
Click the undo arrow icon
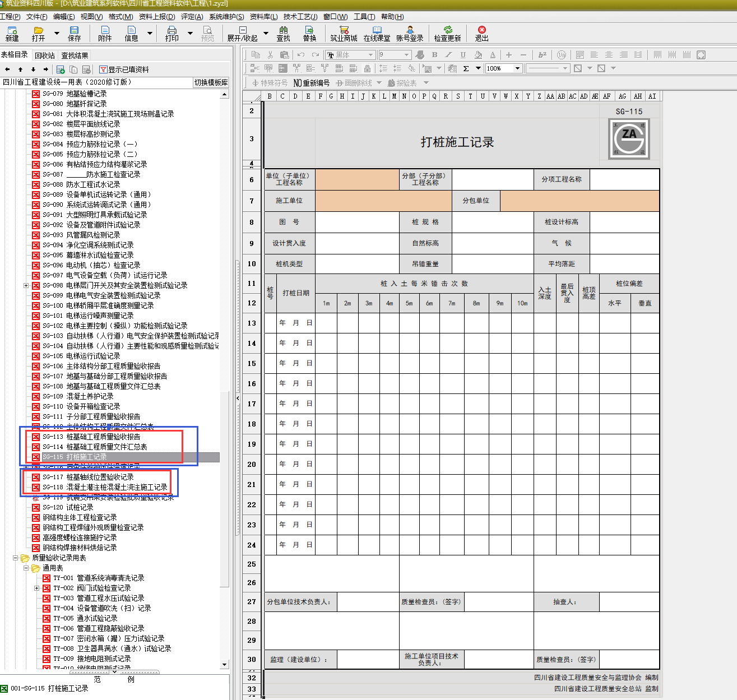point(301,54)
